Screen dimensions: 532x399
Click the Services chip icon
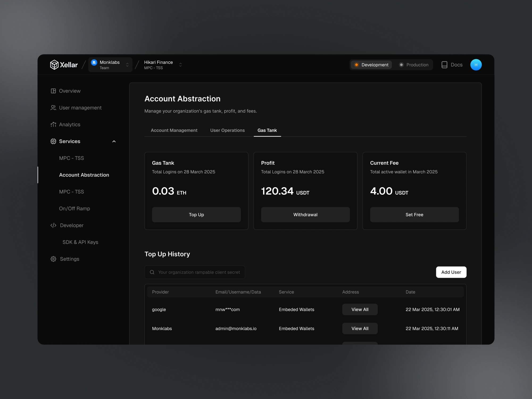coord(53,141)
